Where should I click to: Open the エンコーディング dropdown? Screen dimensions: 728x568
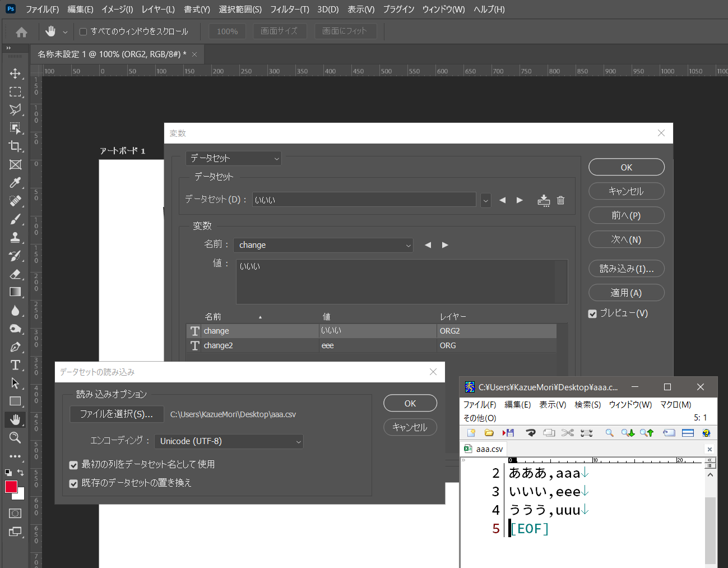229,441
